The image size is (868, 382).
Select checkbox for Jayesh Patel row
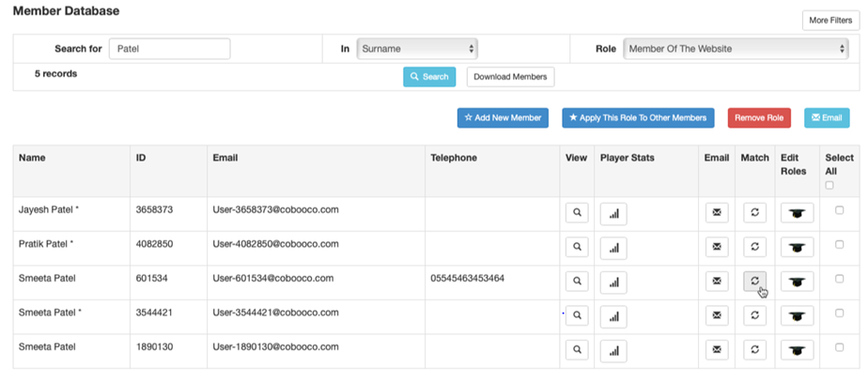[839, 211]
